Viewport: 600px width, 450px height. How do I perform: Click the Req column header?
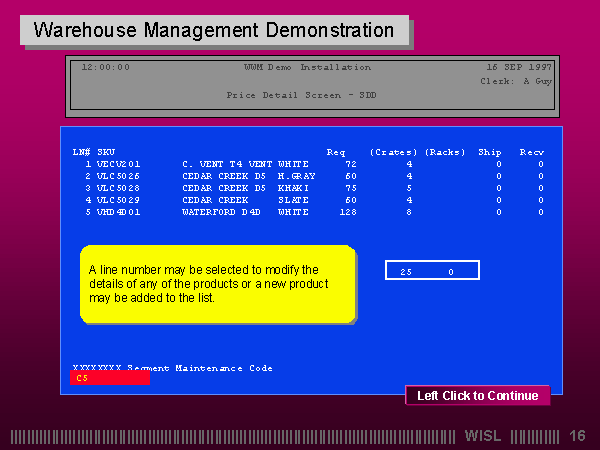(336, 152)
